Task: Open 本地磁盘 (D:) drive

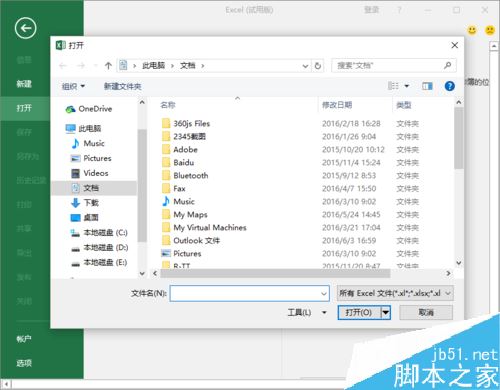Action: point(99,248)
